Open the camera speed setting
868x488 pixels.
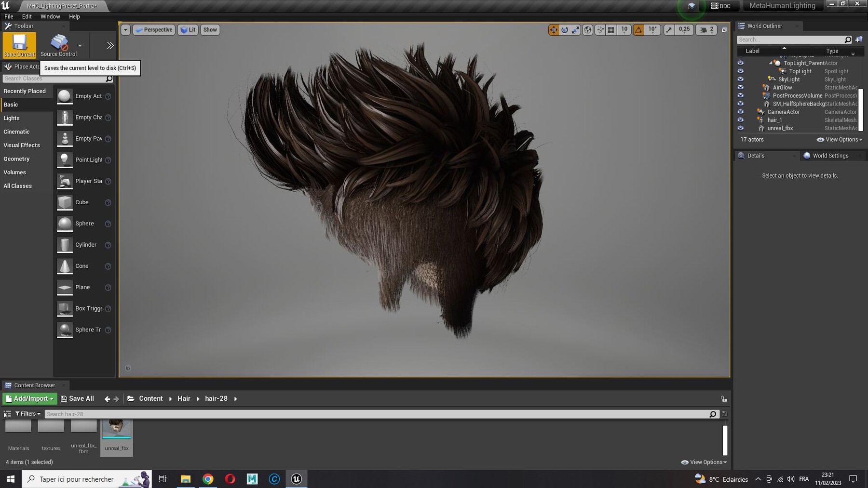pyautogui.click(x=707, y=30)
